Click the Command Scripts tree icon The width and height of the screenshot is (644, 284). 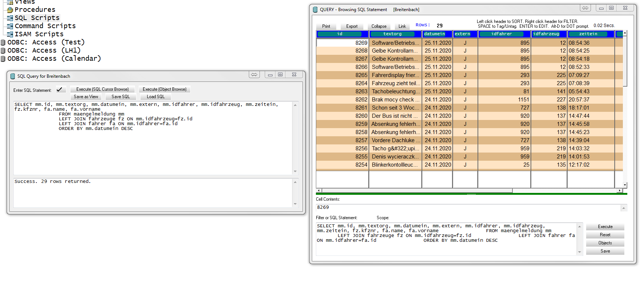click(10, 26)
